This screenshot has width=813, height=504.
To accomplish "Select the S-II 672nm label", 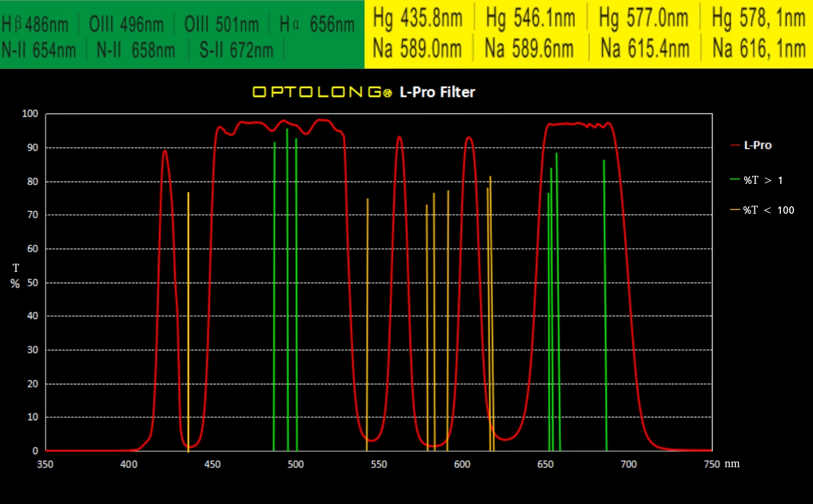I will 236,51.
